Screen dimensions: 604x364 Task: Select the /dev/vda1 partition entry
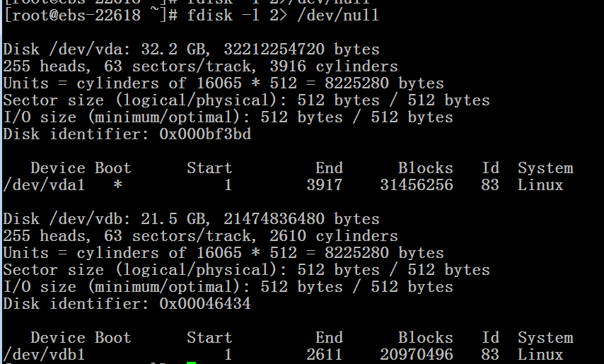pyautogui.click(x=283, y=185)
